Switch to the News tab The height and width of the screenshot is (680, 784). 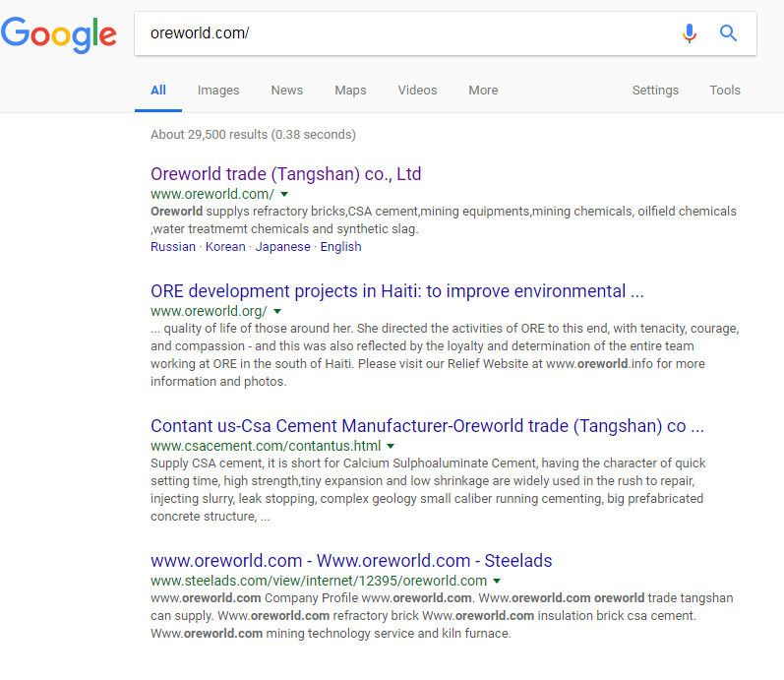pyautogui.click(x=287, y=91)
